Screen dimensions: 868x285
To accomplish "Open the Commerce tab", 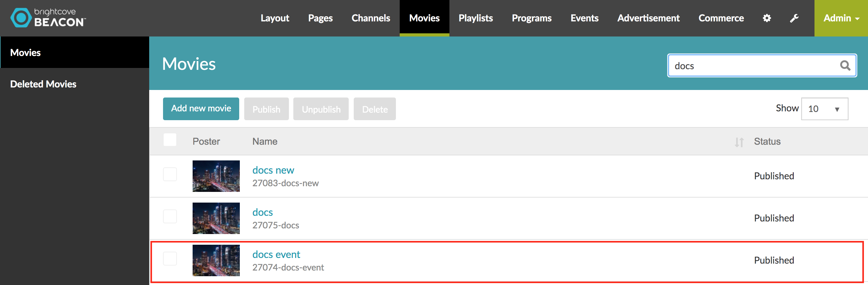I will pos(721,18).
